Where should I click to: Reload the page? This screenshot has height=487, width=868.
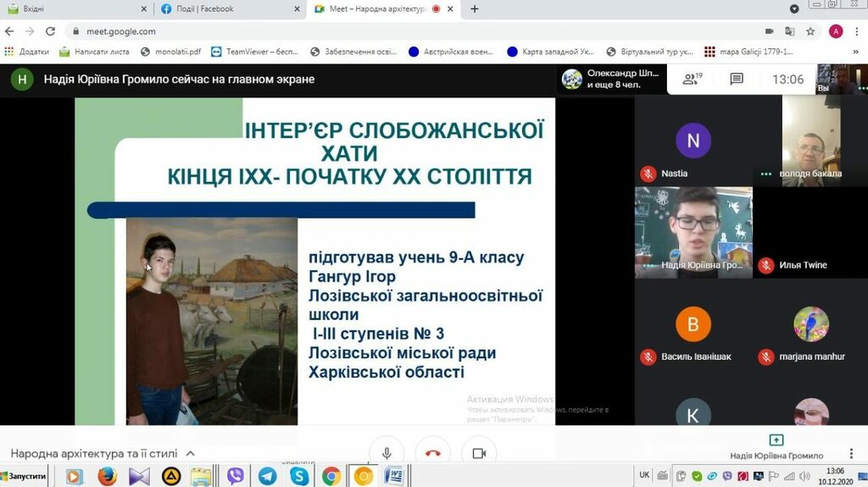[x=50, y=31]
